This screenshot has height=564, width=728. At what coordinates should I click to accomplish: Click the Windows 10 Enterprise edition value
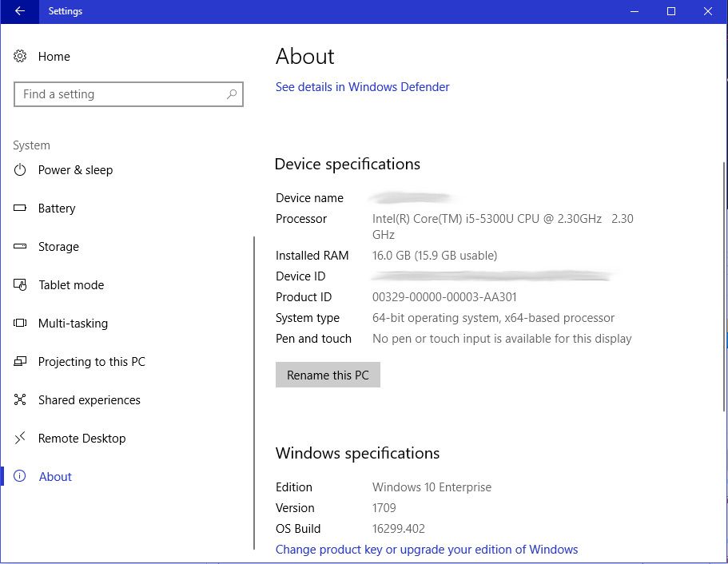coord(432,487)
